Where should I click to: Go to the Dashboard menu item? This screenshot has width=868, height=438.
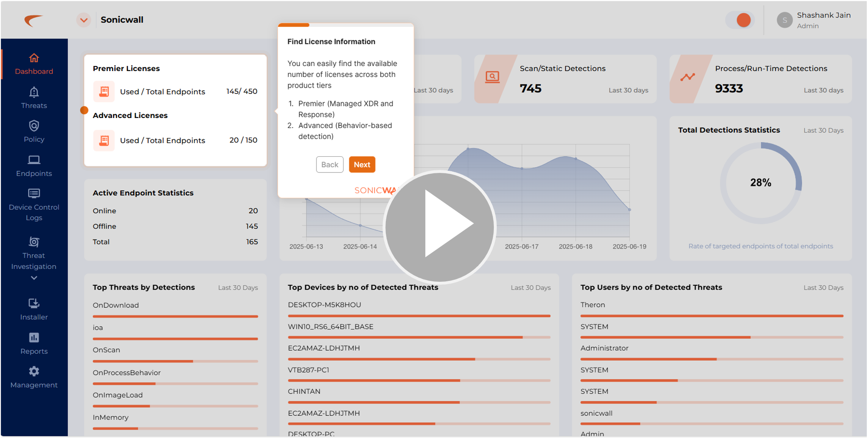click(x=34, y=64)
